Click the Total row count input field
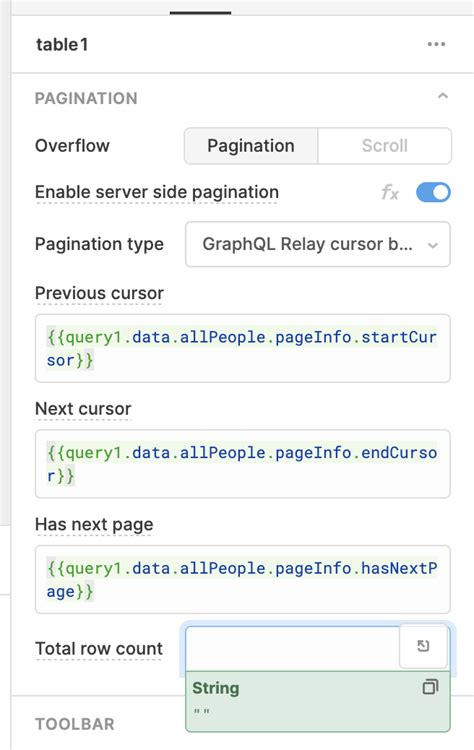474x750 pixels. point(292,649)
